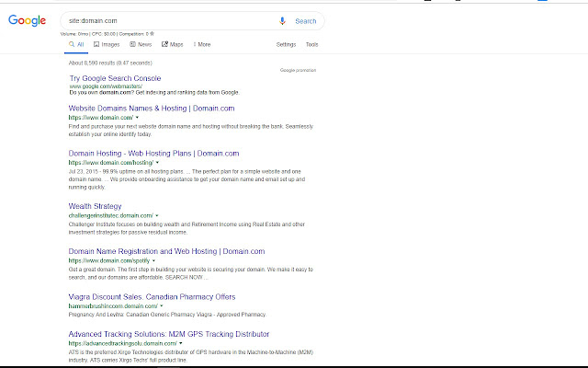The height and width of the screenshot is (368, 588).
Task: Switch to the News tab
Action: 141,44
